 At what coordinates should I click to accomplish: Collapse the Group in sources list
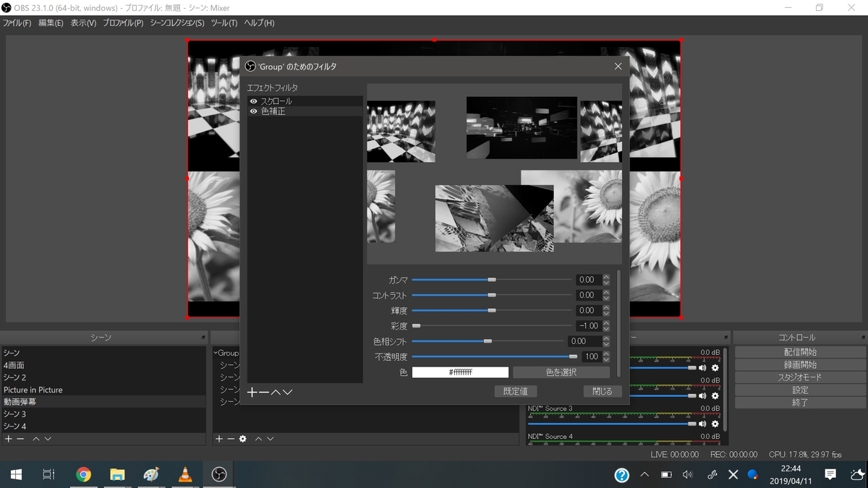click(x=216, y=353)
